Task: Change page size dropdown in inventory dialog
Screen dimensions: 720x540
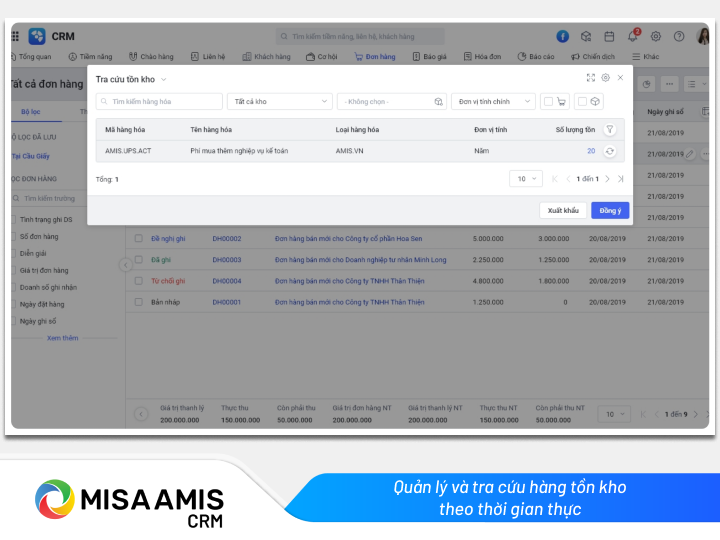Action: [x=526, y=179]
